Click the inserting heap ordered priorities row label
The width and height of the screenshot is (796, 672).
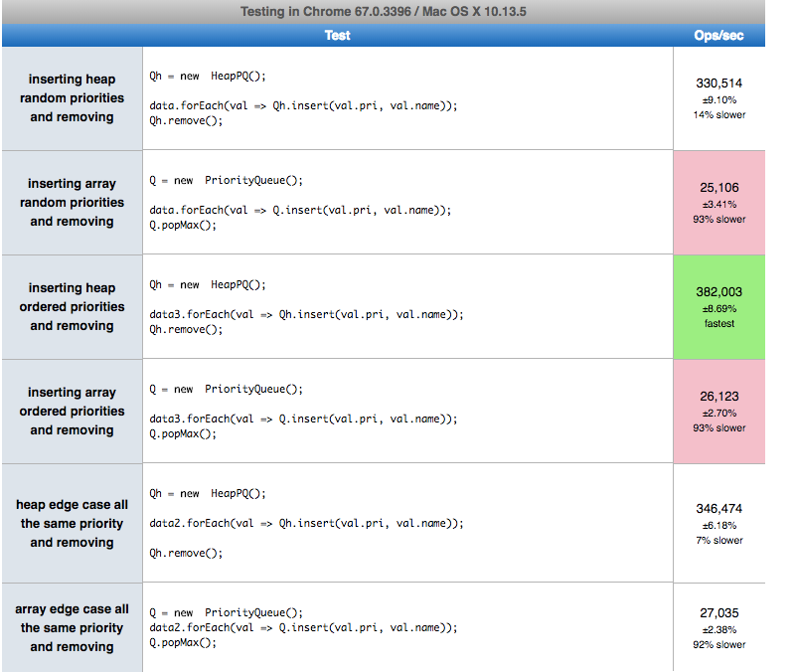[72, 306]
